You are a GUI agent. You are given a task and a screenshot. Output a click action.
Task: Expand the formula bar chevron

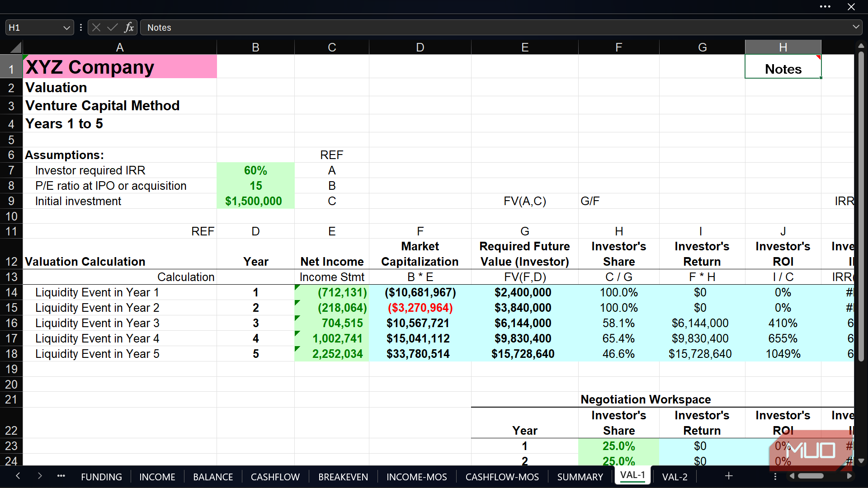pyautogui.click(x=856, y=27)
